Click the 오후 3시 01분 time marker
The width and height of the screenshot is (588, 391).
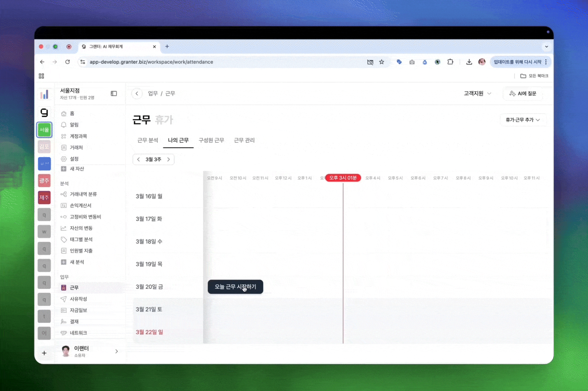(x=343, y=178)
